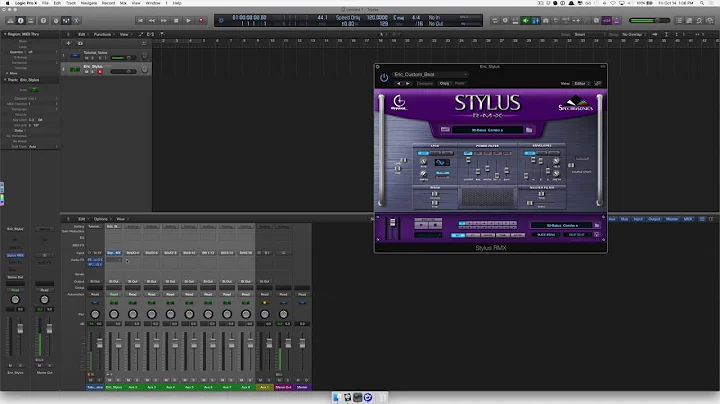Open the File menu
The width and height of the screenshot is (720, 404).
(x=45, y=3)
